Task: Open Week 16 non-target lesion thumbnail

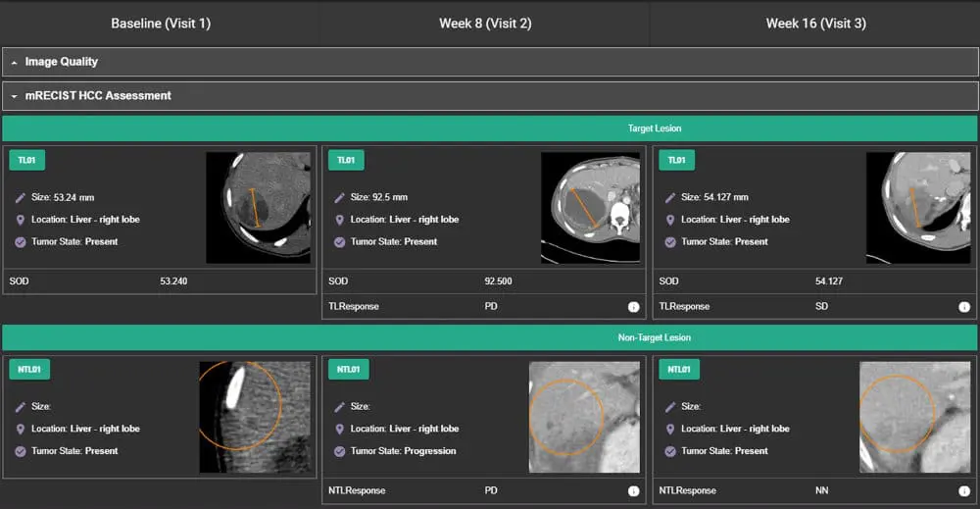Action: click(x=914, y=418)
